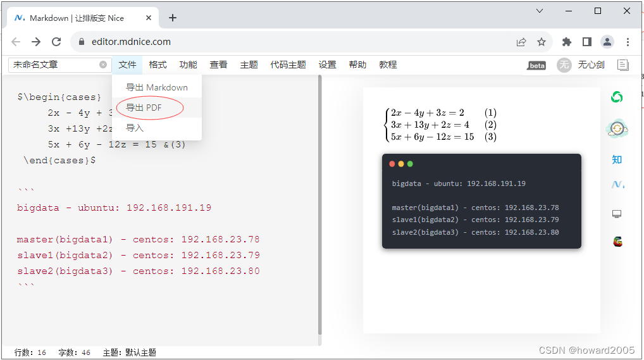This screenshot has height=360, width=644.
Task: Click the browser forward arrow
Action: (x=36, y=42)
